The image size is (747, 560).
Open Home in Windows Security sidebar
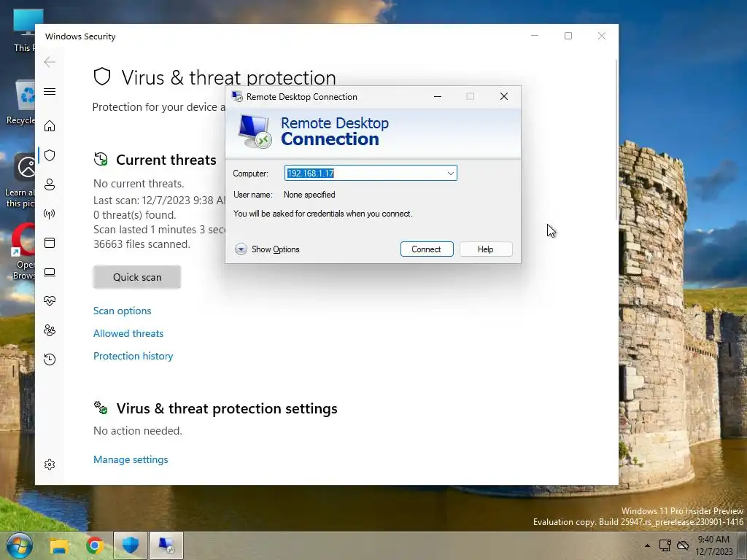coord(50,126)
